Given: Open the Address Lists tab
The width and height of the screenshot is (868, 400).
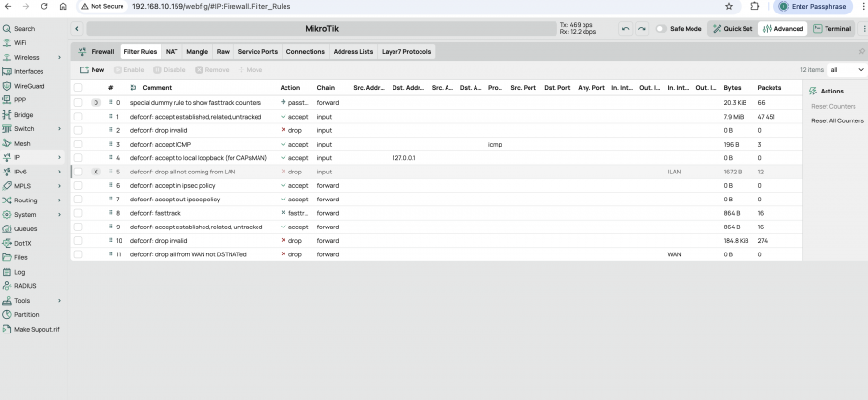Looking at the screenshot, I should pos(353,51).
